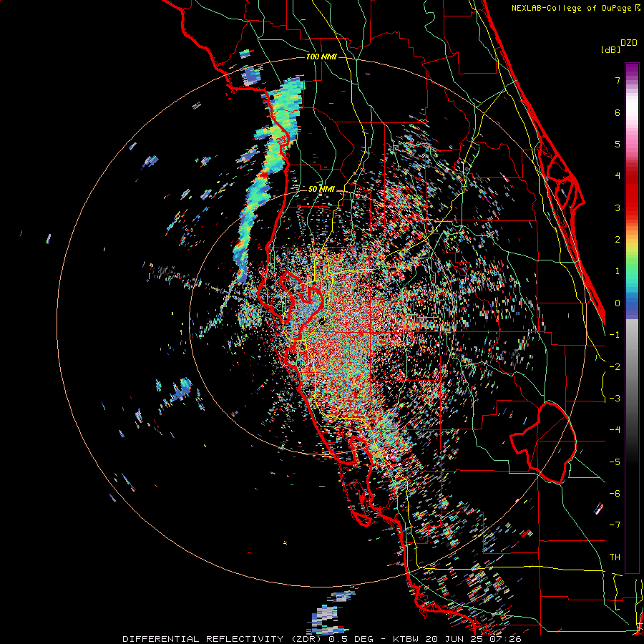The width and height of the screenshot is (644, 644).
Task: Click the -4 dB tick on color scale
Action: tap(615, 430)
